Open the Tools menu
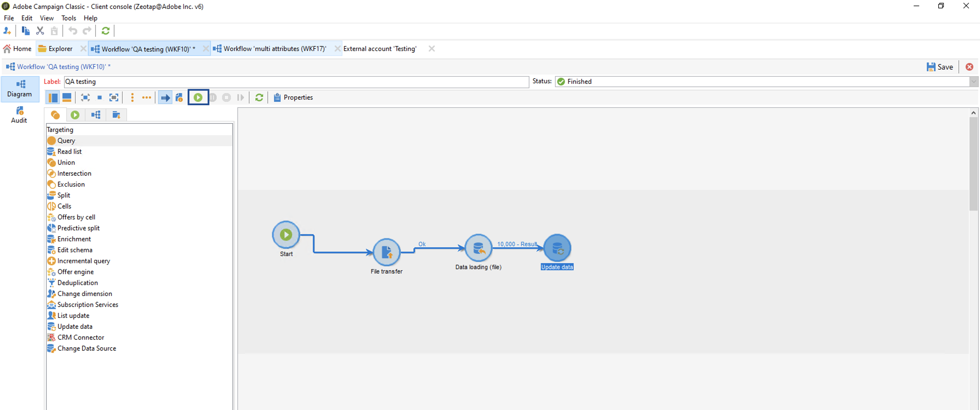 click(x=68, y=18)
